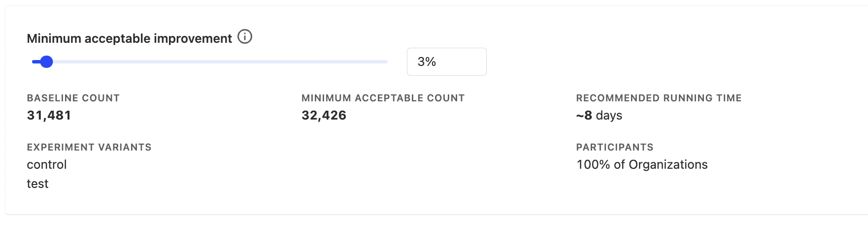Click the bold number 8 in running time
This screenshot has height=245, width=868.
tap(588, 115)
